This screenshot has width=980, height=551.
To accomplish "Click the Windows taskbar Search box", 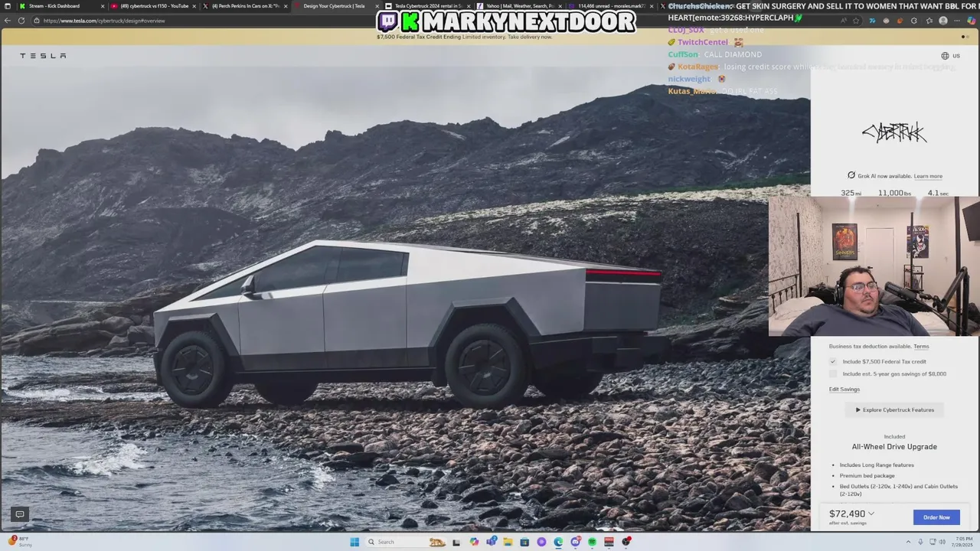I will click(x=406, y=542).
